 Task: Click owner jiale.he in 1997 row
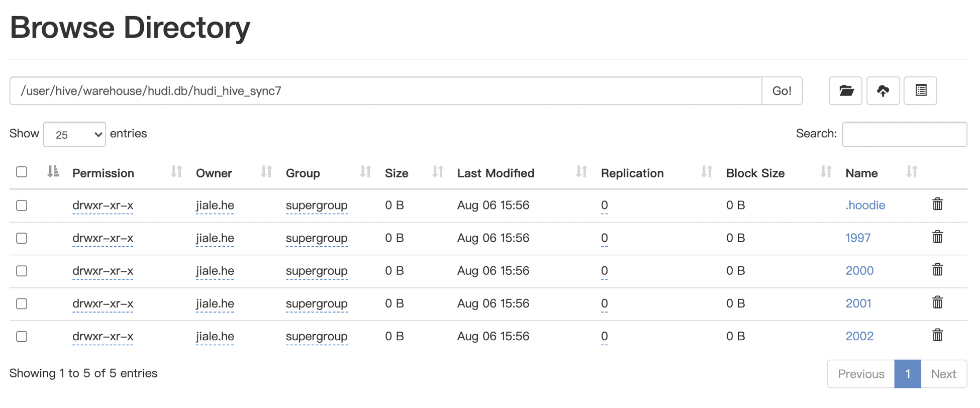(215, 238)
